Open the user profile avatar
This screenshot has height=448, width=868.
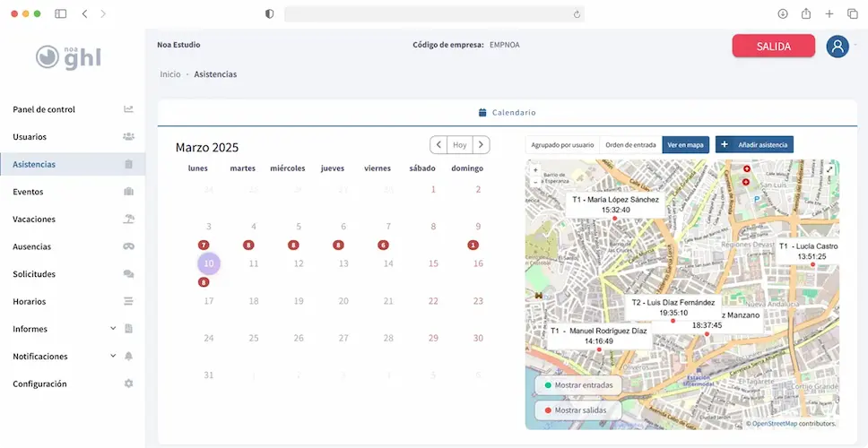tap(838, 46)
